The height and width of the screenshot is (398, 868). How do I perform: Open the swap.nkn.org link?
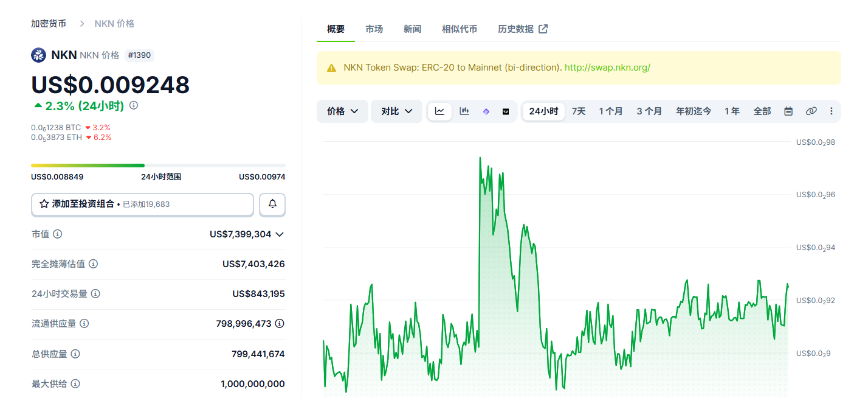tap(607, 68)
